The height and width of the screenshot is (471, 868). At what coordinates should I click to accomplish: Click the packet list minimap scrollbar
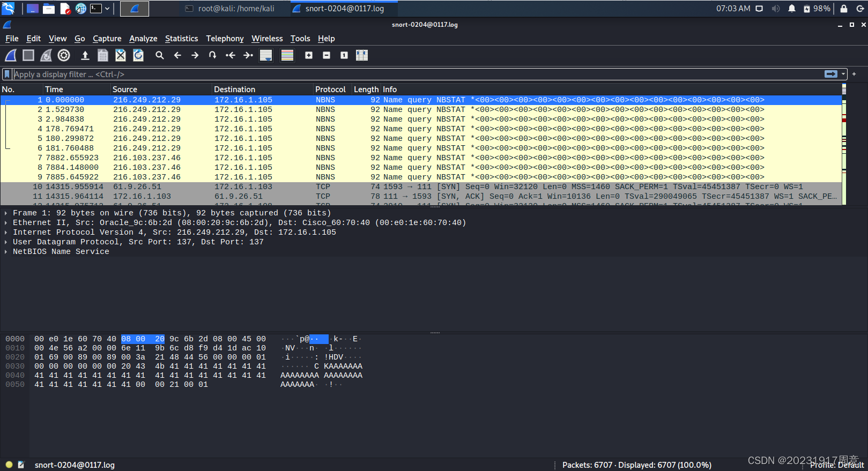pyautogui.click(x=844, y=144)
